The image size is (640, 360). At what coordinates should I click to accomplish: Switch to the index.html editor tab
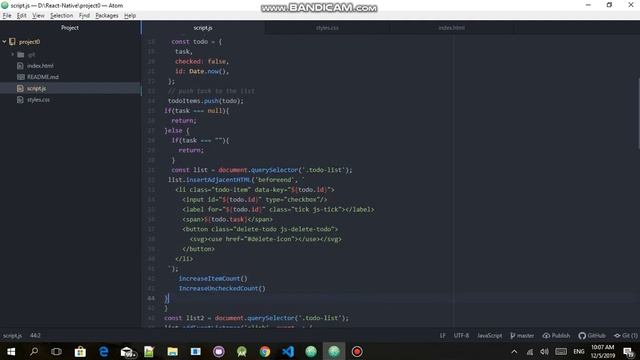tap(451, 28)
